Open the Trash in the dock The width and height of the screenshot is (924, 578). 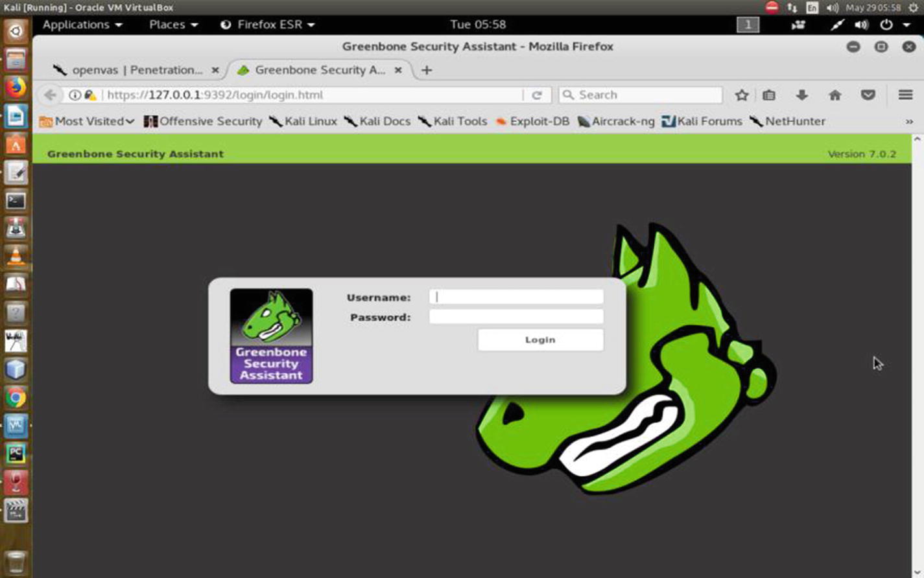tap(16, 562)
